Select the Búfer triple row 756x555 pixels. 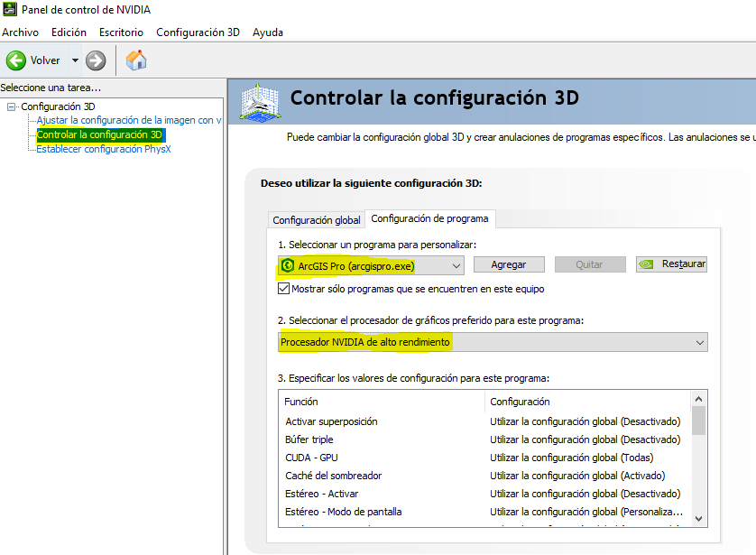click(x=484, y=439)
